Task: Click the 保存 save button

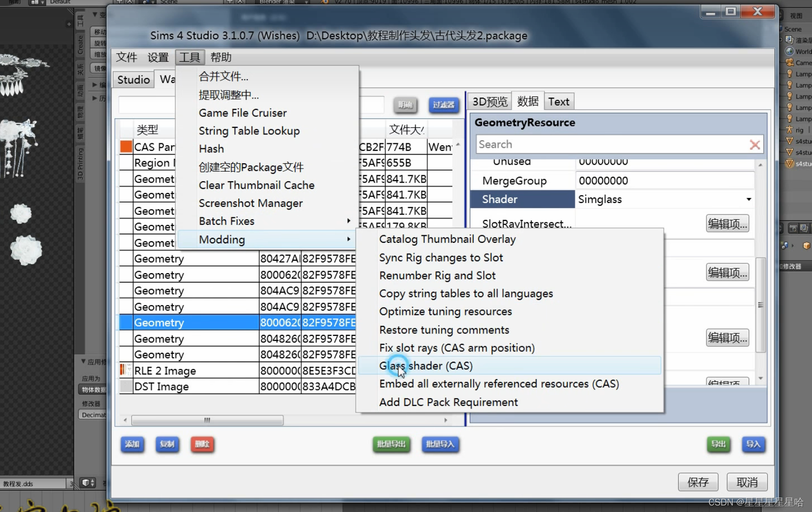Action: pyautogui.click(x=698, y=482)
